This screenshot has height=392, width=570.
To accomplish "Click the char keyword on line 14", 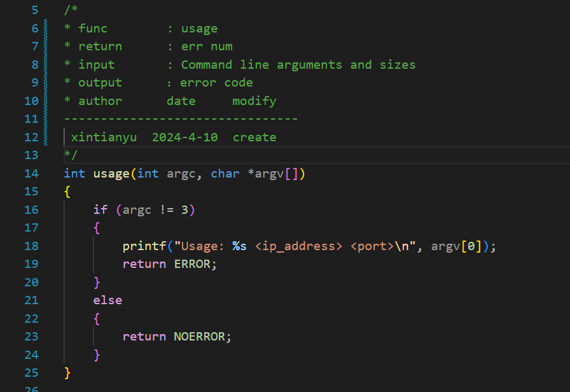I will [225, 173].
